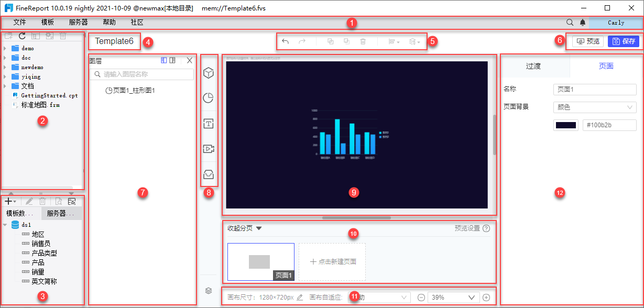Select the text component tool
This screenshot has width=644, height=308.
coord(209,124)
